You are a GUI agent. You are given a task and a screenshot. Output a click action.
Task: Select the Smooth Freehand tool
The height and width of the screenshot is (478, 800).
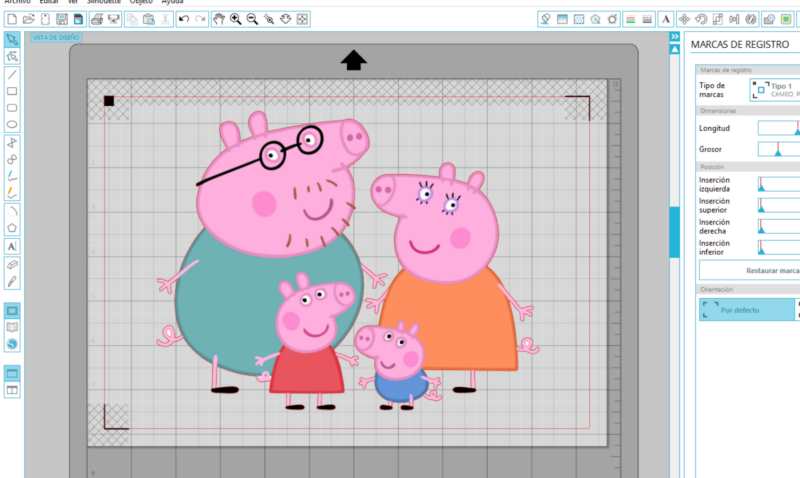[12, 192]
